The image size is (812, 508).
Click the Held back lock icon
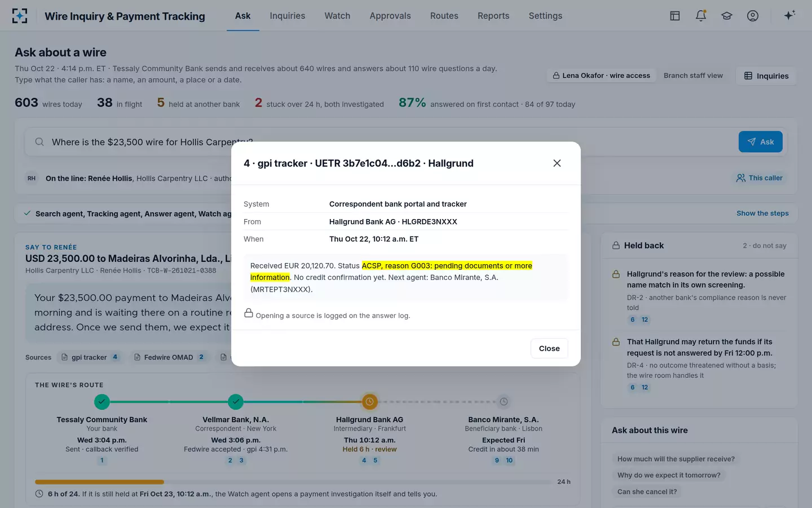[616, 246]
